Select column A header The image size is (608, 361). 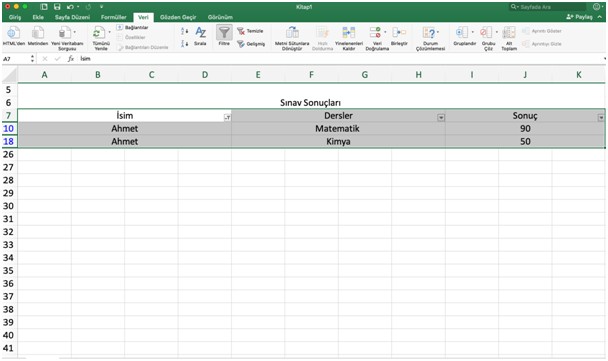tap(45, 74)
